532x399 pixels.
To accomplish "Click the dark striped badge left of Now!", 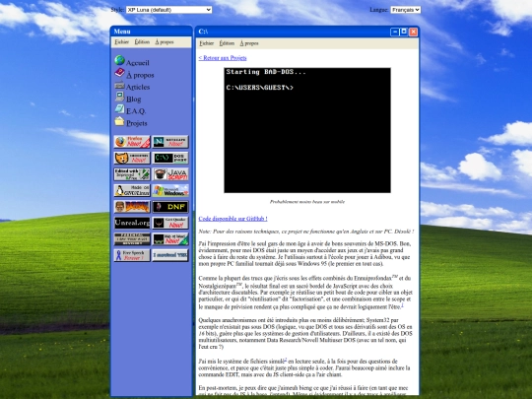I will (x=132, y=239).
